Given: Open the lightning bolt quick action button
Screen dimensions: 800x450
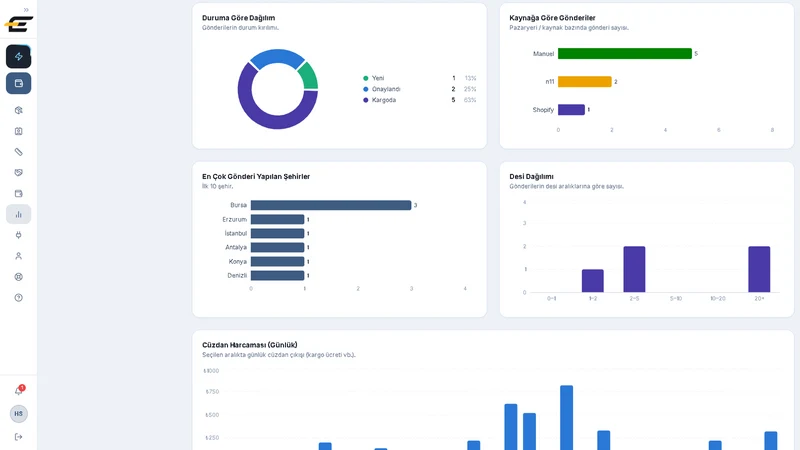Looking at the screenshot, I should (x=18, y=57).
